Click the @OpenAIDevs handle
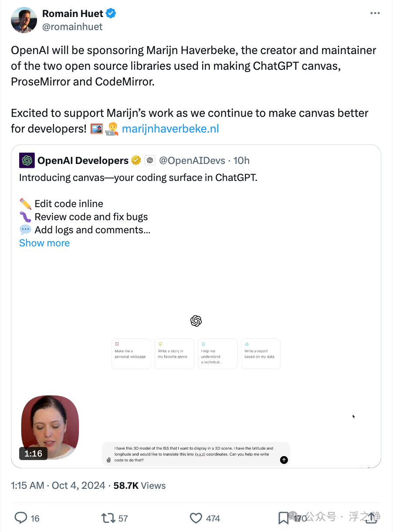The height and width of the screenshot is (532, 393). (192, 160)
